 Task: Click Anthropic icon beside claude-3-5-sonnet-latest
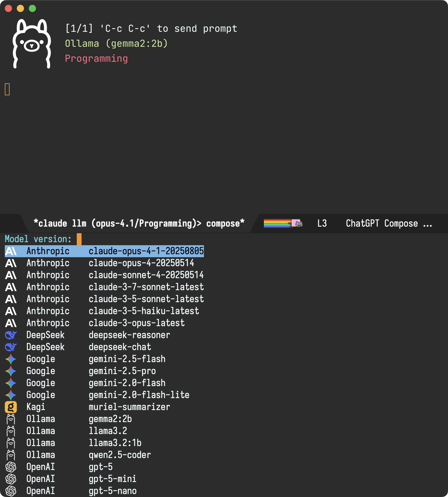click(11, 299)
